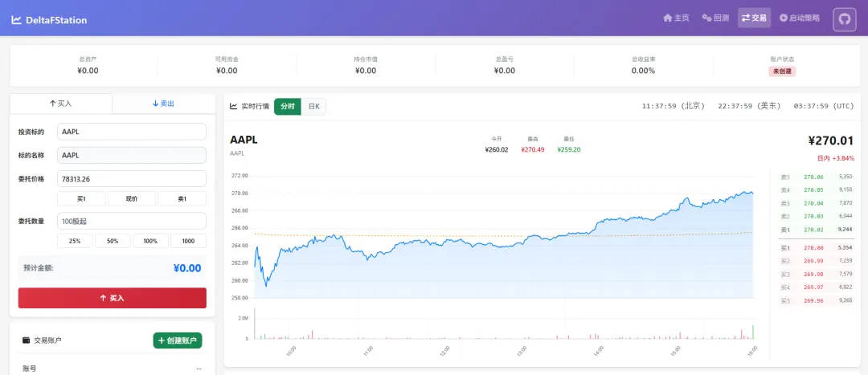This screenshot has height=375, width=868.
Task: Click the 卖5 order book row
Action: tap(817, 177)
